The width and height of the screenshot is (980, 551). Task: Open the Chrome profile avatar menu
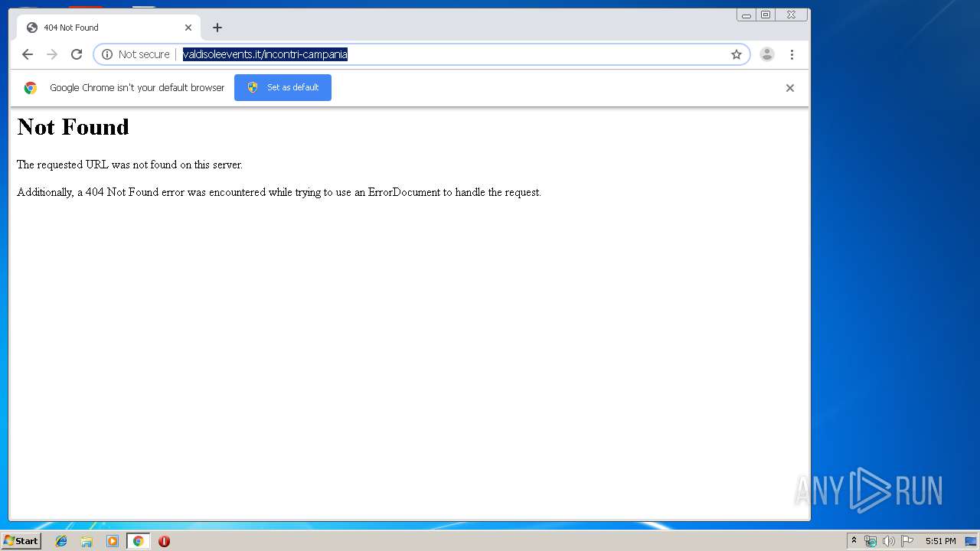point(766,54)
